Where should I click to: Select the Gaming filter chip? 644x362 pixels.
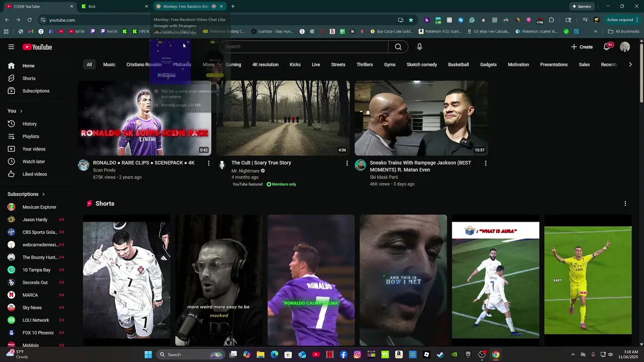233,65
